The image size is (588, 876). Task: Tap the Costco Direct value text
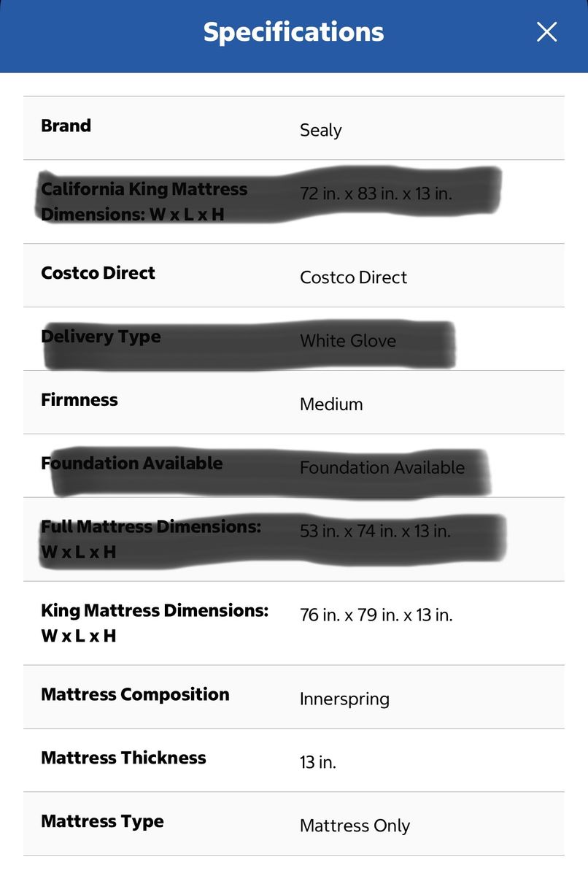pos(354,277)
